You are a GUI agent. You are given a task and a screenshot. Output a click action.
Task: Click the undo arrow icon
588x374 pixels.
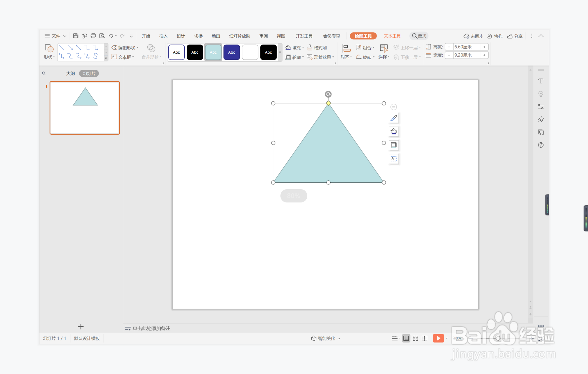point(111,36)
